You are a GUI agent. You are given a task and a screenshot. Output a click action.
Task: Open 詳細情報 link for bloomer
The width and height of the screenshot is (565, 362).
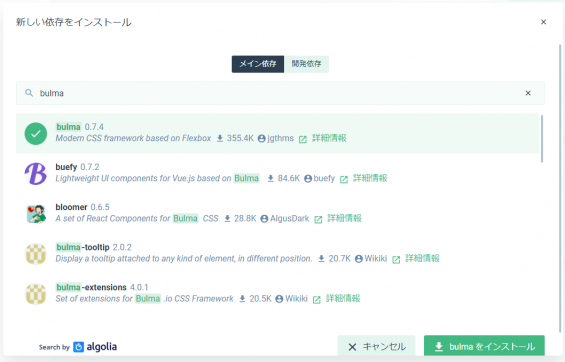point(344,218)
